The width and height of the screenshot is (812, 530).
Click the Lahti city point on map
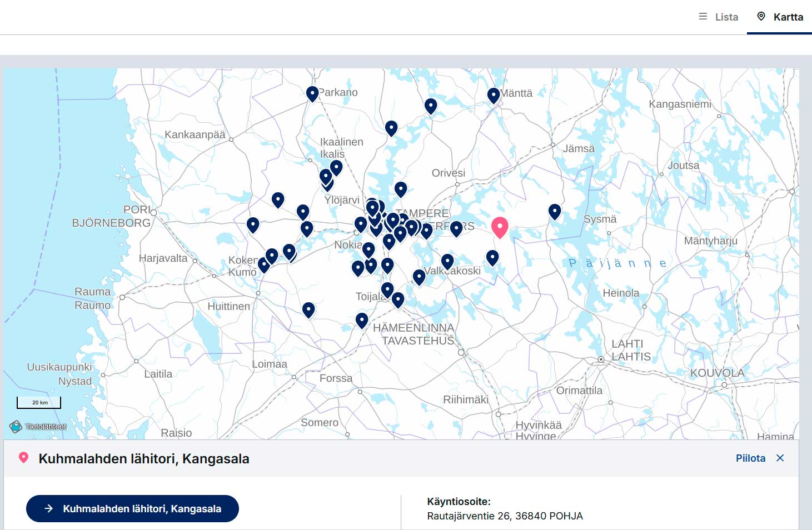(601, 359)
